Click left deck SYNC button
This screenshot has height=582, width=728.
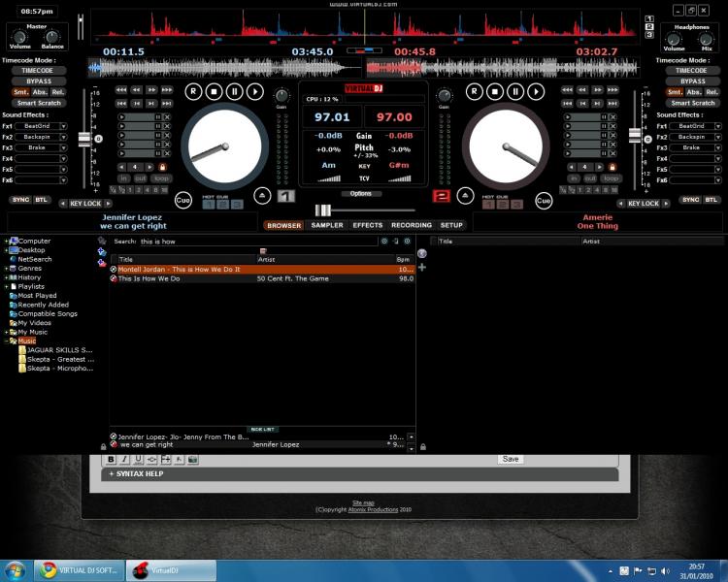[x=20, y=200]
